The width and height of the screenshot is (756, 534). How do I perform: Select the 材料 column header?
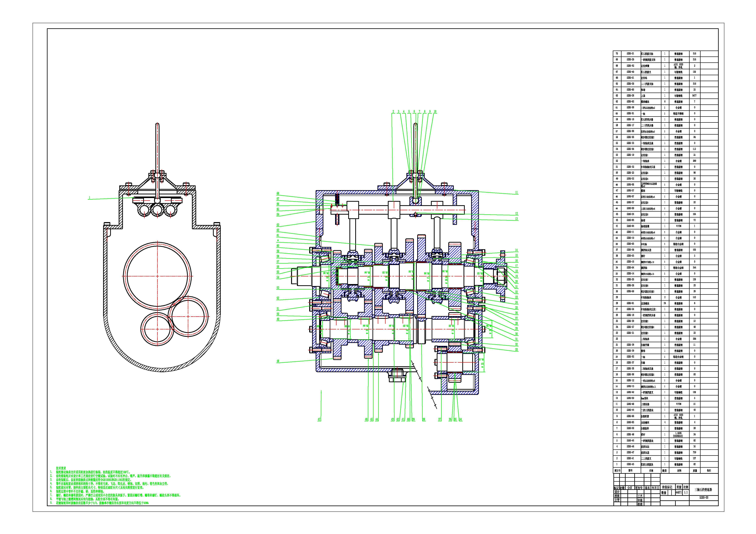679,471
